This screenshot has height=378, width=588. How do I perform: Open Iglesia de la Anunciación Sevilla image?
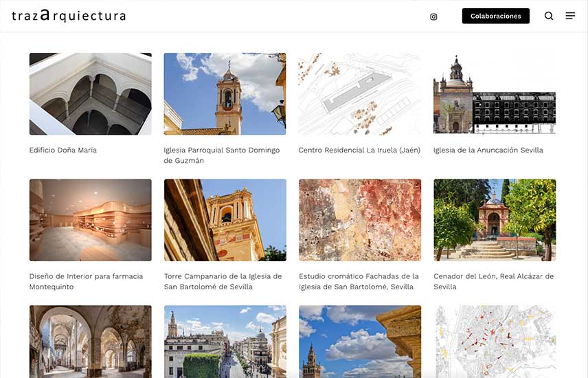pos(495,94)
